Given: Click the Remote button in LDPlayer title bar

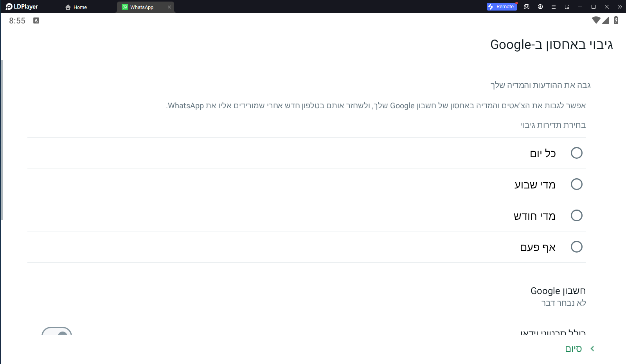Looking at the screenshot, I should click(502, 7).
